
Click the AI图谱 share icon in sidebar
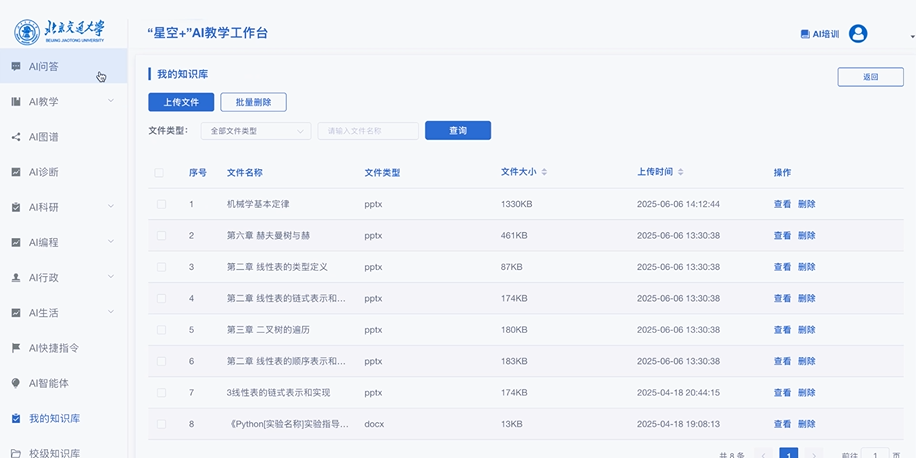click(16, 137)
